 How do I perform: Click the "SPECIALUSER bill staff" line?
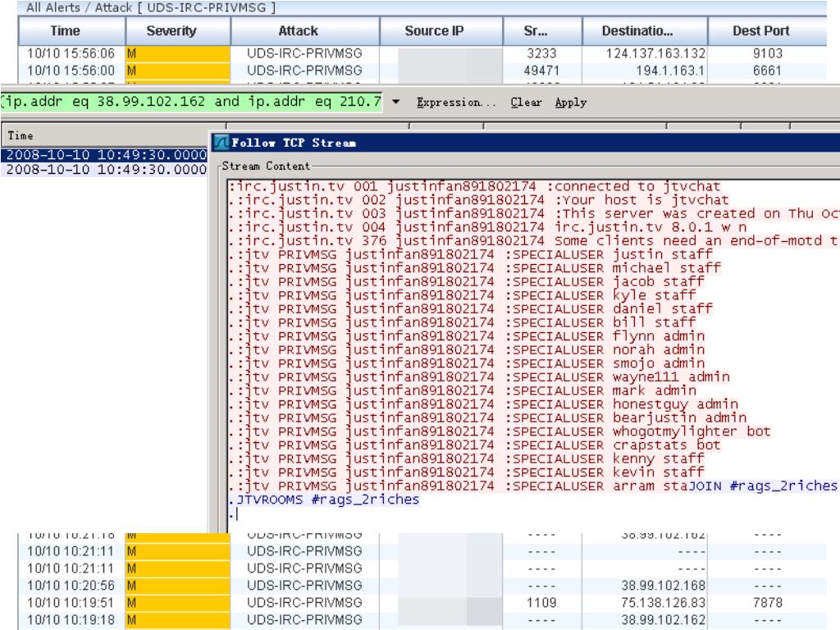pyautogui.click(x=462, y=322)
